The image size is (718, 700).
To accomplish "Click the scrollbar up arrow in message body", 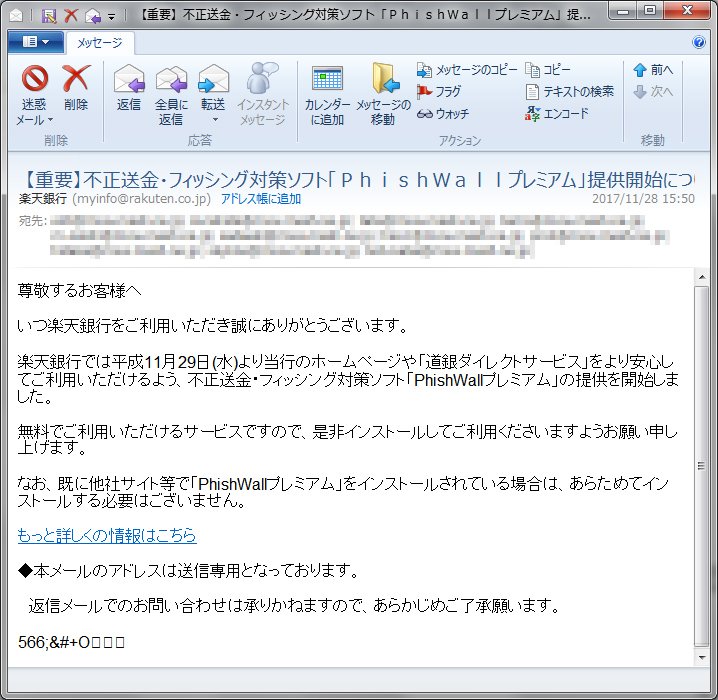I will (x=702, y=277).
